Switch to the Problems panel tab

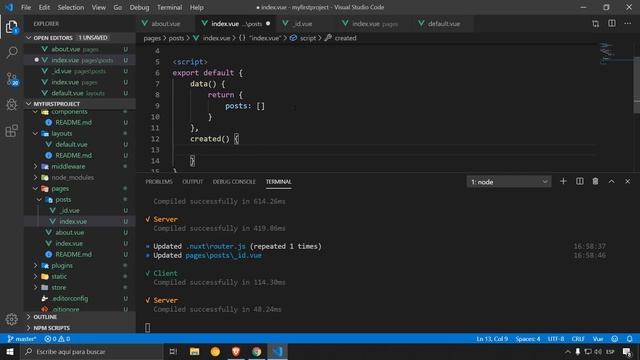pos(159,182)
